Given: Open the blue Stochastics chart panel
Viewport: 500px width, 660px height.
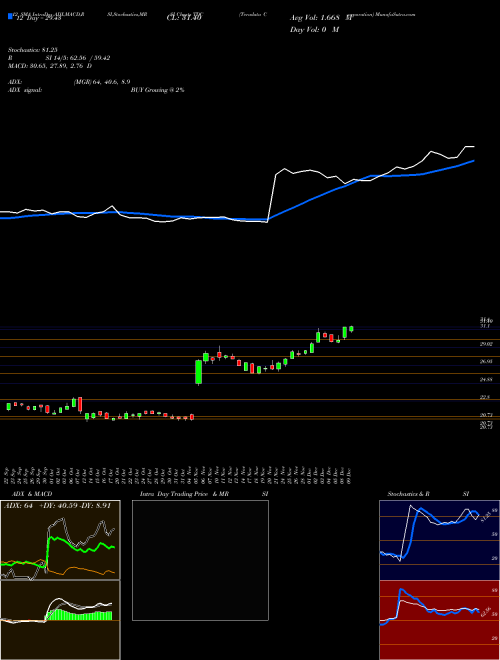Looking at the screenshot, I should [x=439, y=540].
